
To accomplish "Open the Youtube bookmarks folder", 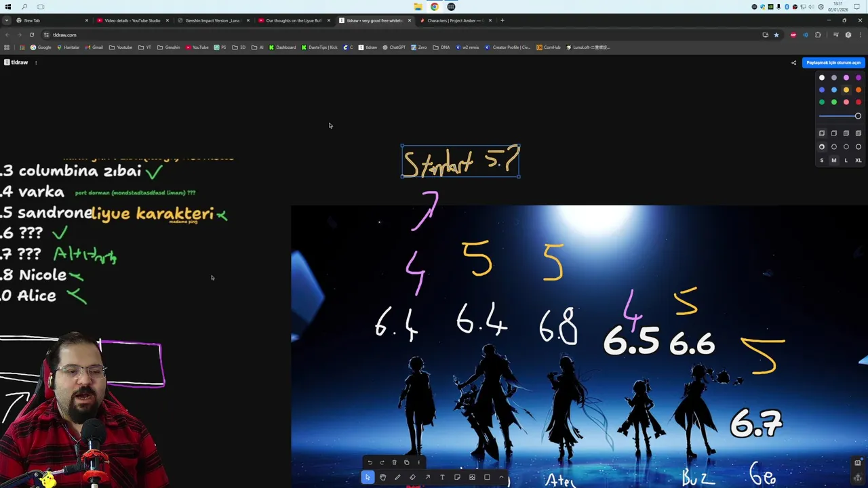I will click(121, 47).
